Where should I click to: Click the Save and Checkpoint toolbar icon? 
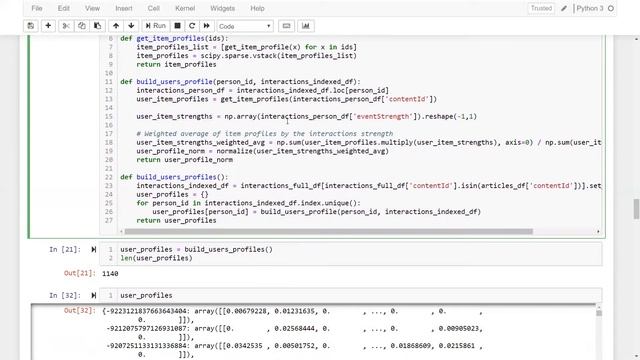pyautogui.click(x=31, y=26)
